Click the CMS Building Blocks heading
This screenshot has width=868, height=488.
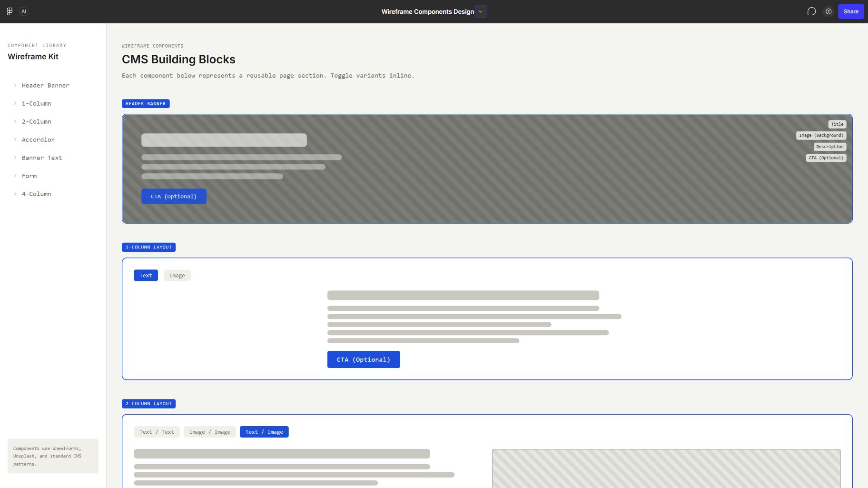[x=178, y=59]
